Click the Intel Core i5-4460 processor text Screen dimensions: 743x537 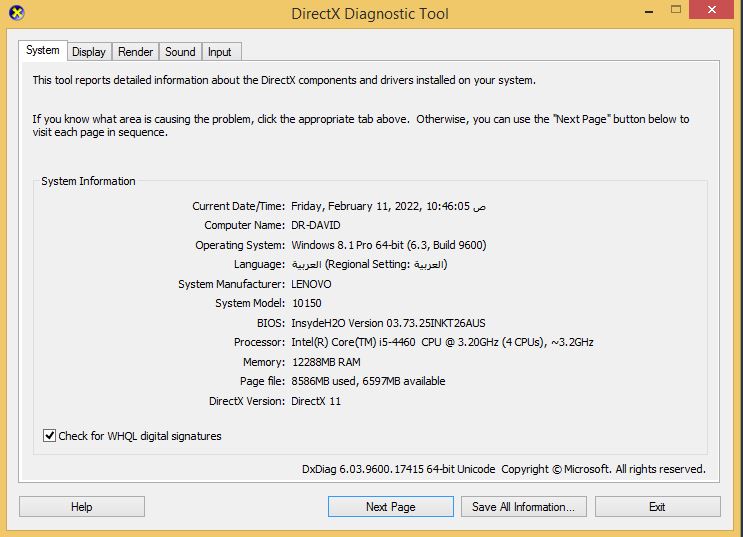(x=441, y=342)
